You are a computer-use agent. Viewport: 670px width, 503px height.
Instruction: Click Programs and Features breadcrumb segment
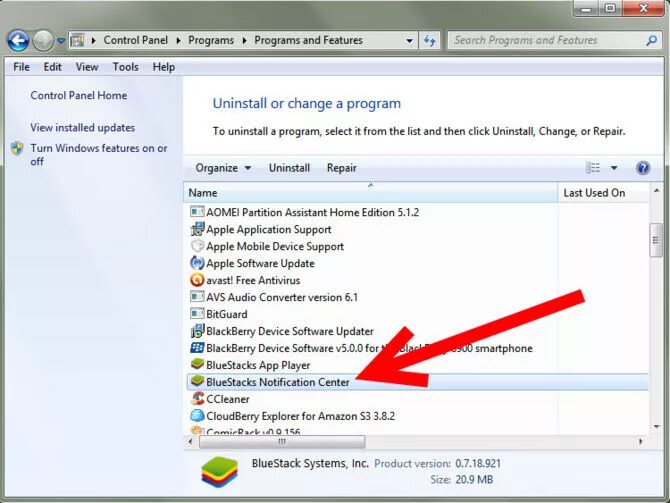point(309,40)
